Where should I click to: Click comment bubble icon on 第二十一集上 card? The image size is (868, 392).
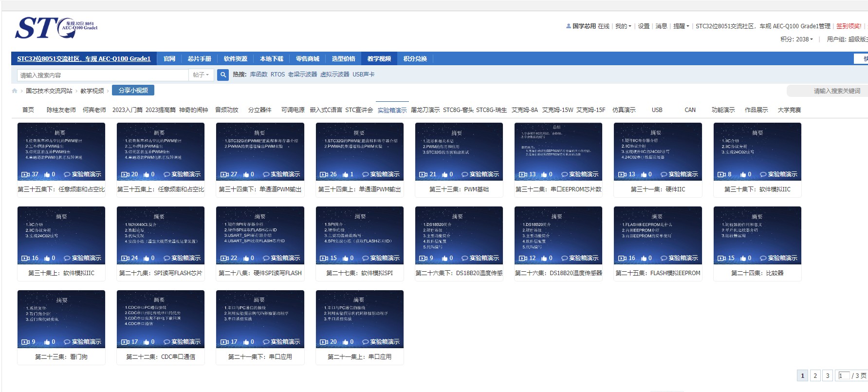[366, 342]
